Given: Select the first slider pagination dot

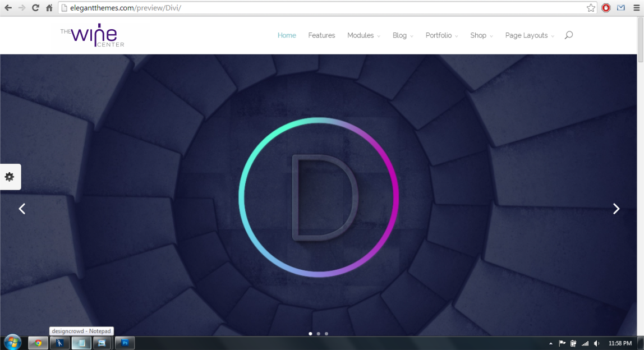Looking at the screenshot, I should 310,334.
